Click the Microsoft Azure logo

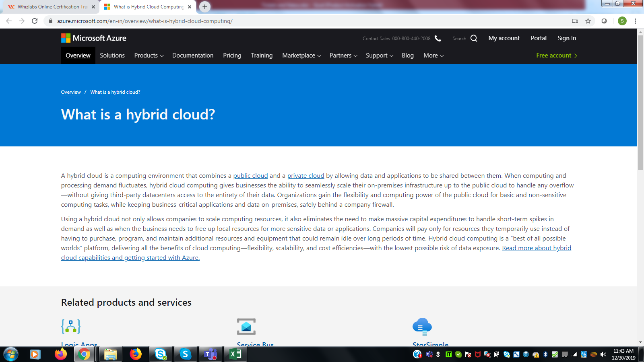[x=94, y=38]
